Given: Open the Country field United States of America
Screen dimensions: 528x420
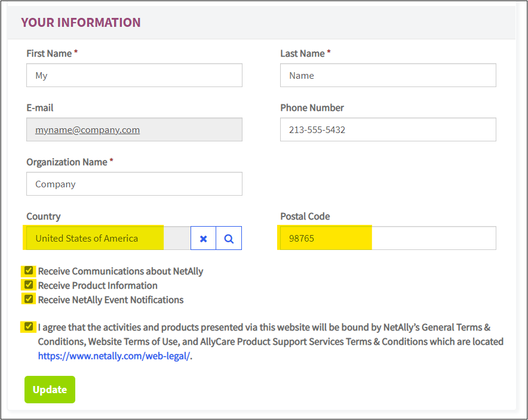Looking at the screenshot, I should [109, 238].
